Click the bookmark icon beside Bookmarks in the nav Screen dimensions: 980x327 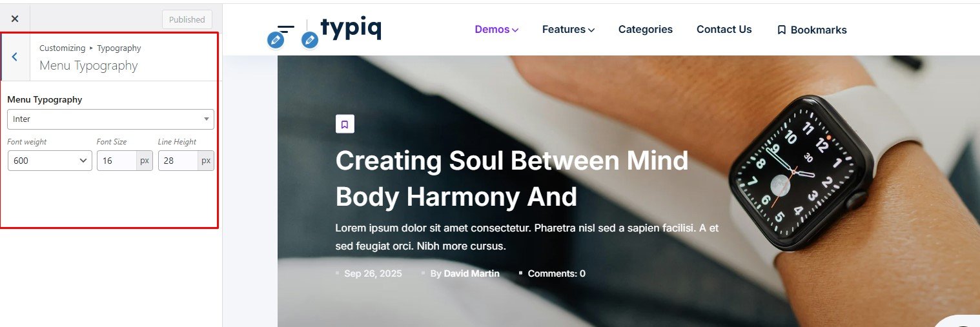(x=781, y=30)
